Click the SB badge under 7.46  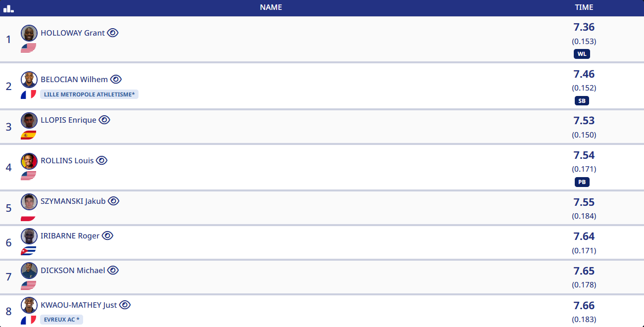click(582, 101)
